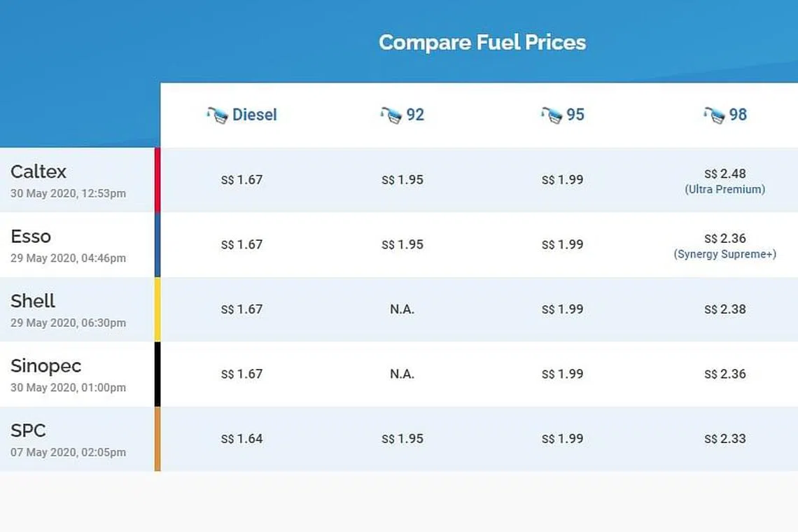Click the SPC orange color bar
The image size is (798, 532).
tap(157, 439)
